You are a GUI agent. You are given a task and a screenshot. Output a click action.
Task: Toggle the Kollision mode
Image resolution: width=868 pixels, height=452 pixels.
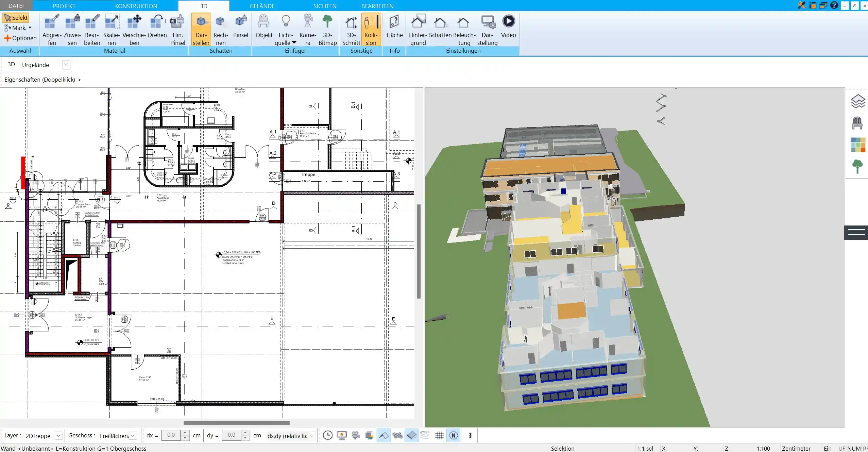pos(371,30)
